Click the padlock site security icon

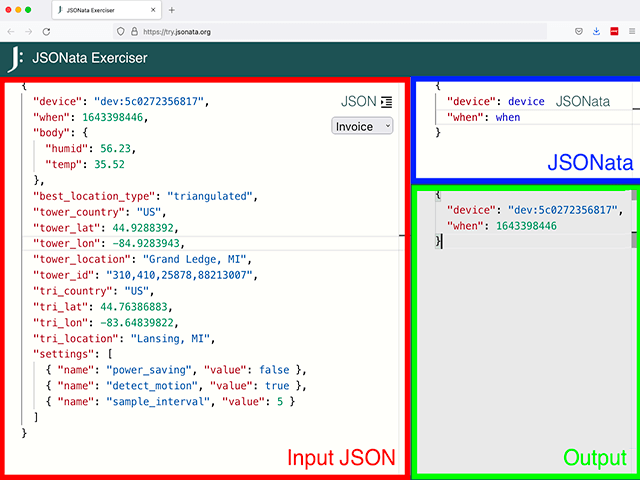tap(134, 31)
